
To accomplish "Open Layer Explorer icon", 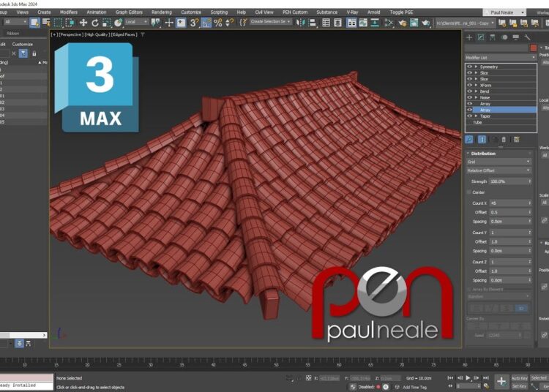I will [x=337, y=23].
